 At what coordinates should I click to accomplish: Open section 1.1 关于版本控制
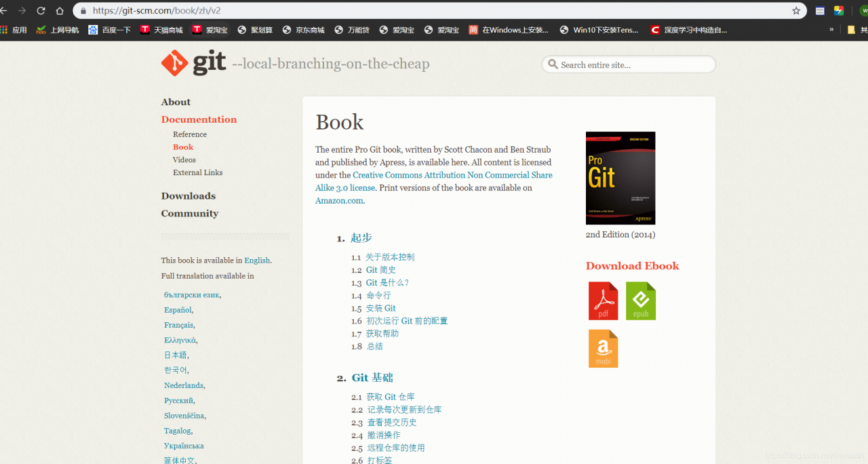point(390,257)
